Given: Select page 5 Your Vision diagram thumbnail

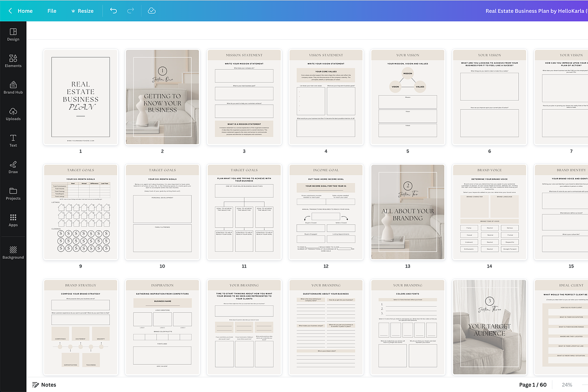Looking at the screenshot, I should click(x=408, y=97).
